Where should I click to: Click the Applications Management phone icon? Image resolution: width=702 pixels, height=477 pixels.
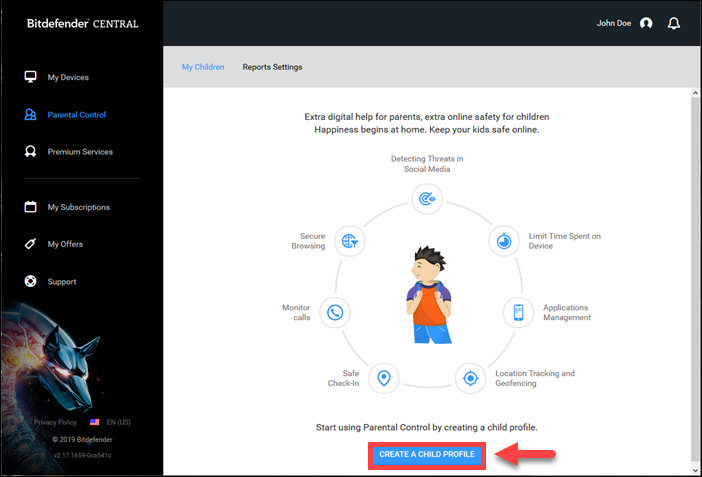tap(518, 312)
